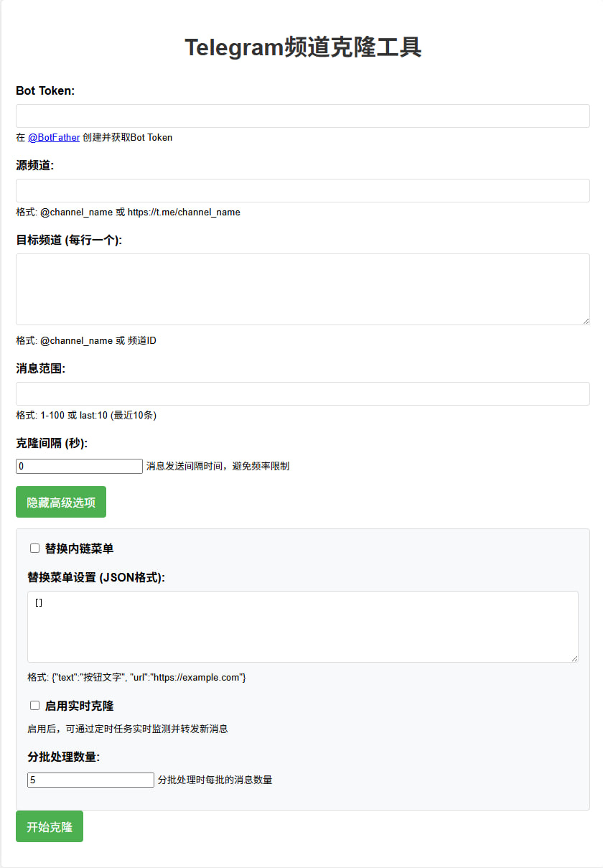Grab the target channels textarea resize handle

[585, 320]
